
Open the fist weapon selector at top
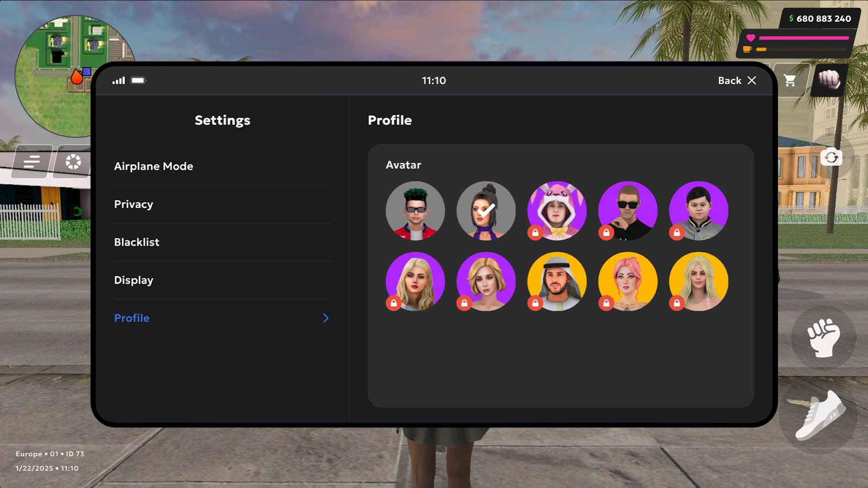point(829,80)
